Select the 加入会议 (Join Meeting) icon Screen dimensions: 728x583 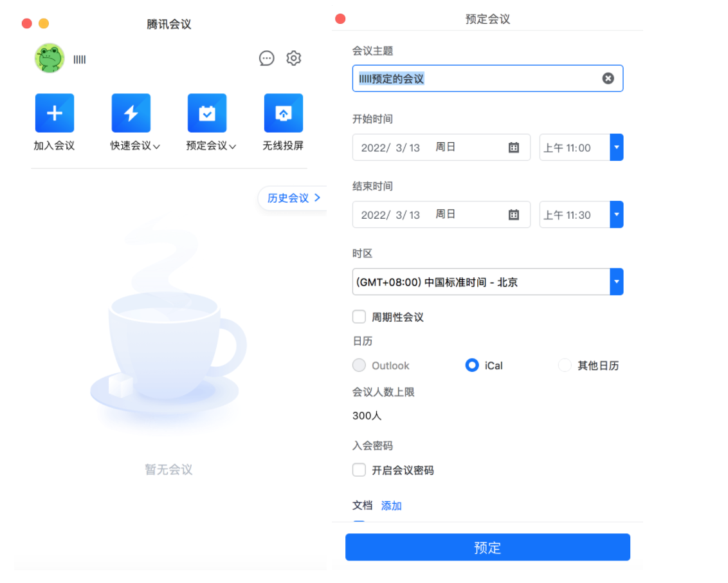click(54, 113)
